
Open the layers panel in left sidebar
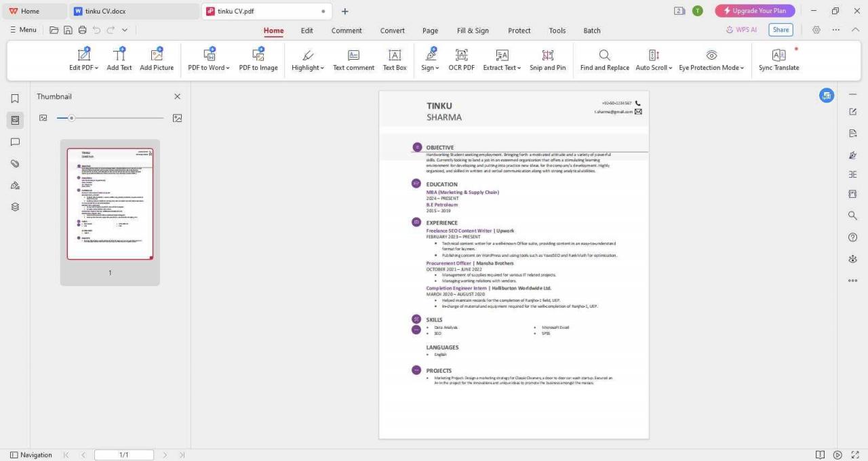click(x=15, y=207)
